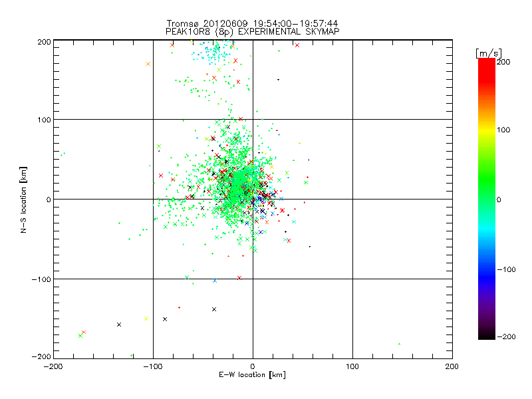The width and height of the screenshot is (532, 399).
Task: Click the y-axis tick label '100'
Action: (x=45, y=120)
